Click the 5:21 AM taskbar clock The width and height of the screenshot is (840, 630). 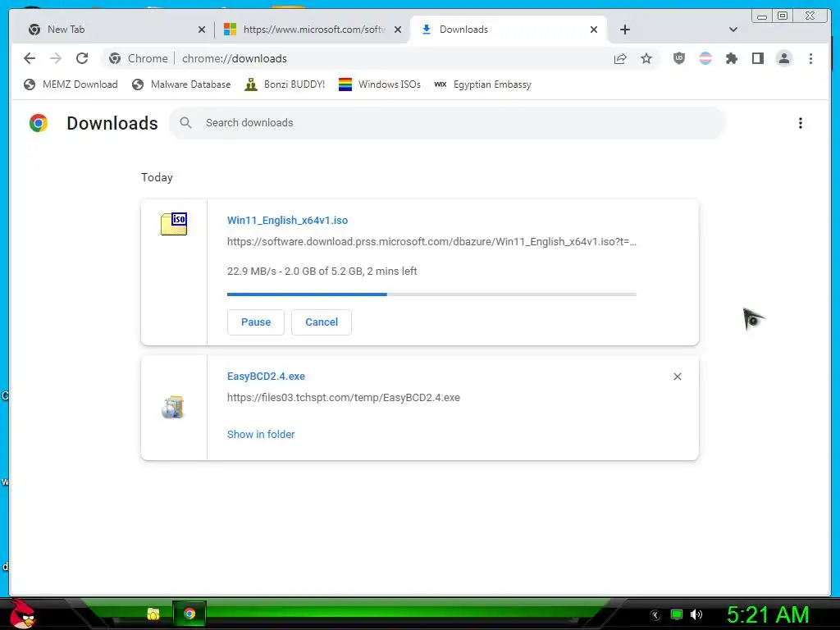tap(768, 615)
